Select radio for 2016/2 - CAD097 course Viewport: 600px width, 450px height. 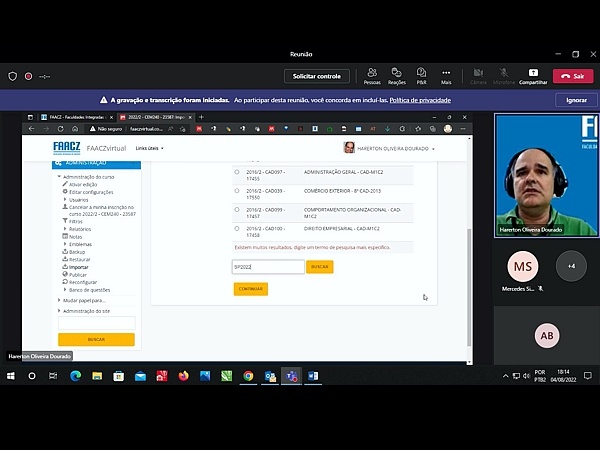point(237,172)
